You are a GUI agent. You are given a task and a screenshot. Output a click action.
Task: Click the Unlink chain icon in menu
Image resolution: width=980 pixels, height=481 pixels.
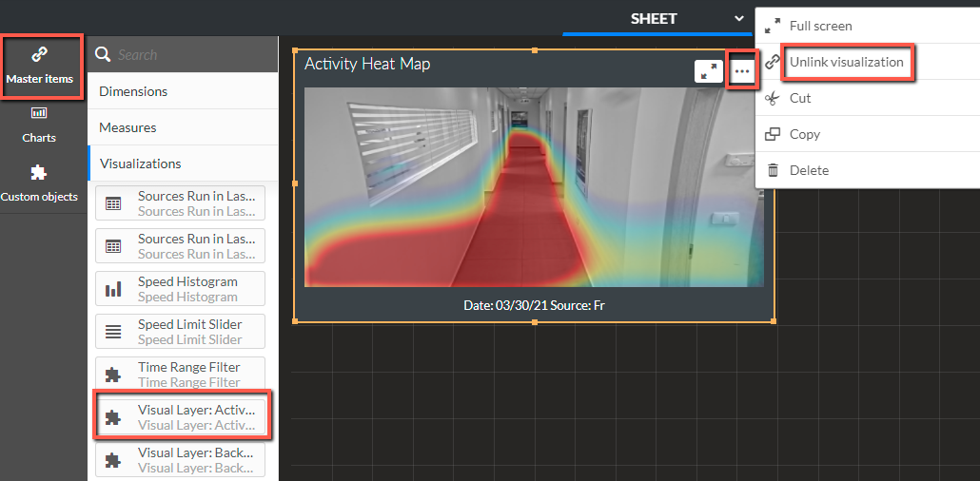(x=774, y=62)
